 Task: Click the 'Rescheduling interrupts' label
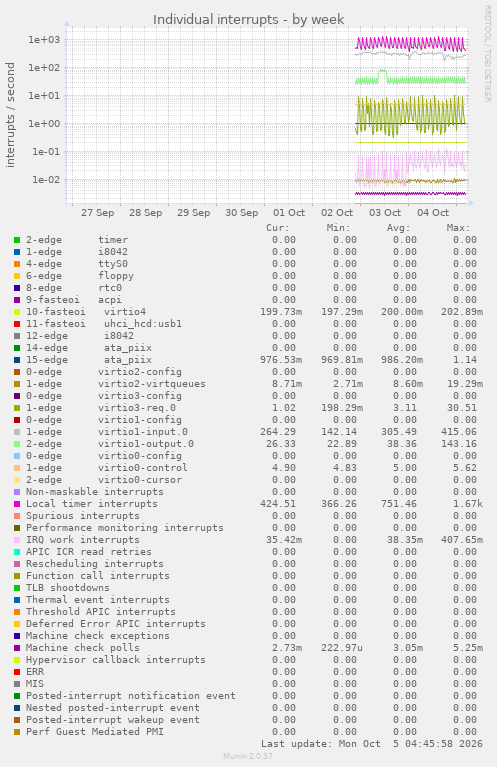coord(95,564)
